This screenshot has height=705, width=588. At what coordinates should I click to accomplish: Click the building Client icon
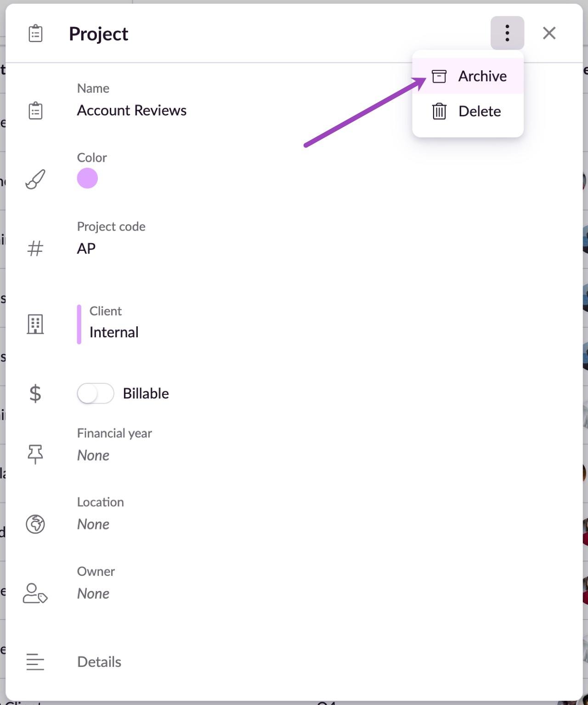(35, 324)
